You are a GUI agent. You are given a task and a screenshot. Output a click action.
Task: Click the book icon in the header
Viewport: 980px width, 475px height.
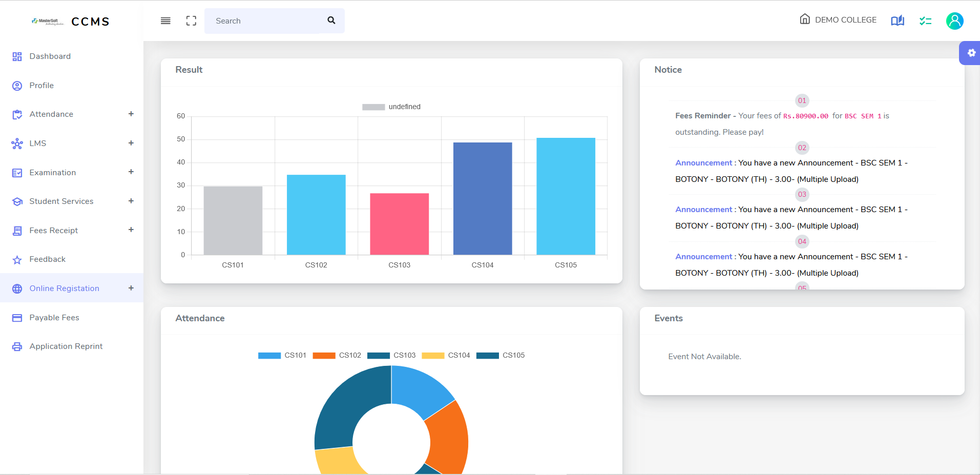(897, 20)
